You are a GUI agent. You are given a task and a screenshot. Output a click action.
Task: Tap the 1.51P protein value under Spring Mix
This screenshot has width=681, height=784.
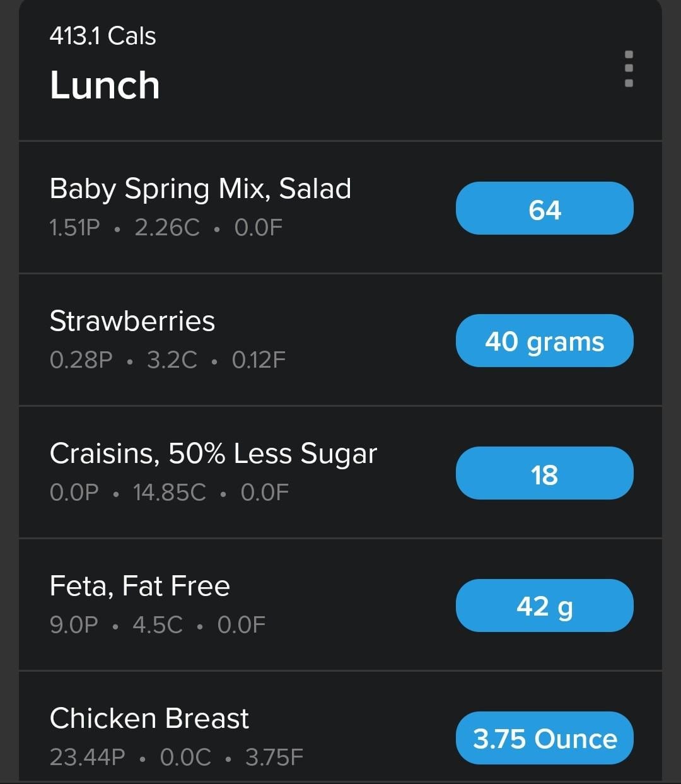click(x=75, y=228)
